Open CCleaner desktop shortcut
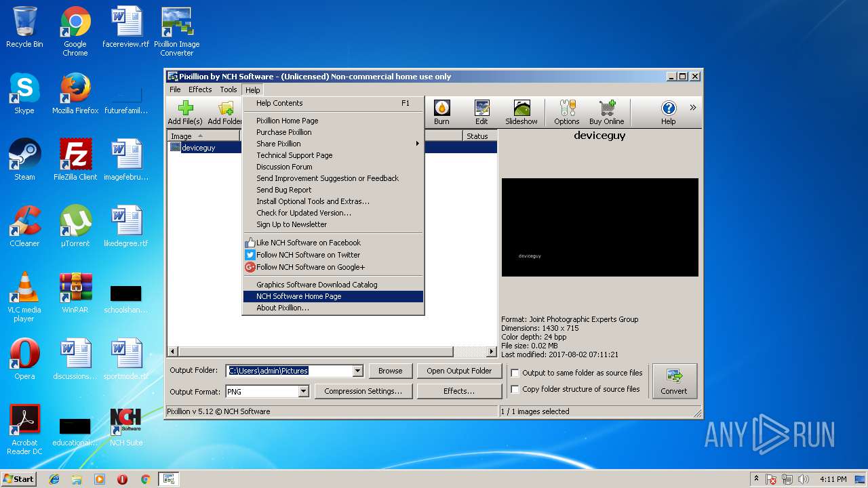Viewport: 868px width, 488px height. tap(24, 226)
